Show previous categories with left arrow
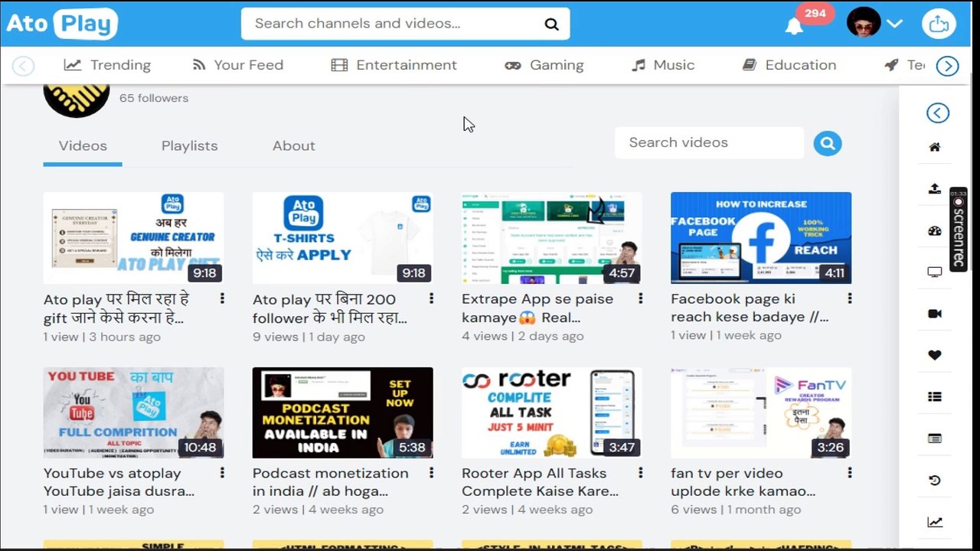The height and width of the screenshot is (551, 980). tap(23, 66)
